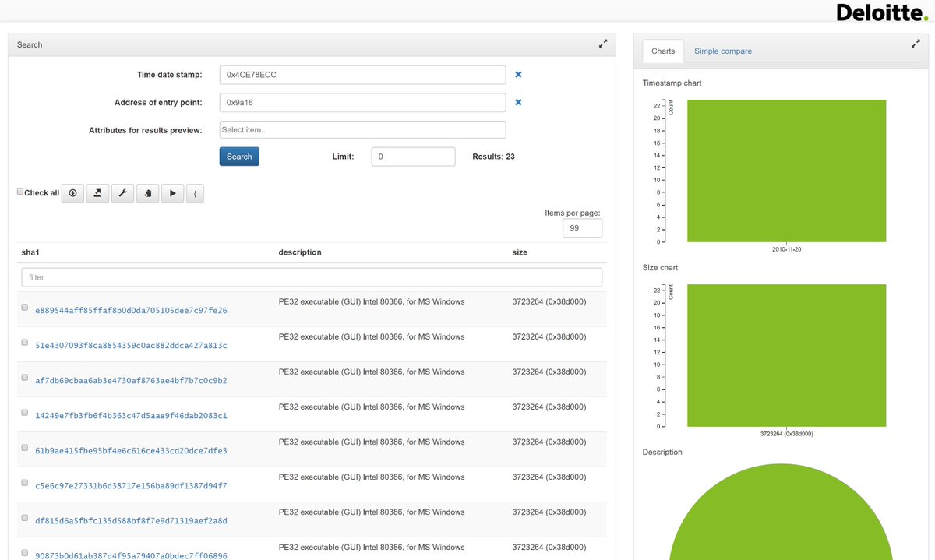Check the row for sha1 90873b0d61ab
This screenshot has width=935, height=560.
pyautogui.click(x=24, y=552)
